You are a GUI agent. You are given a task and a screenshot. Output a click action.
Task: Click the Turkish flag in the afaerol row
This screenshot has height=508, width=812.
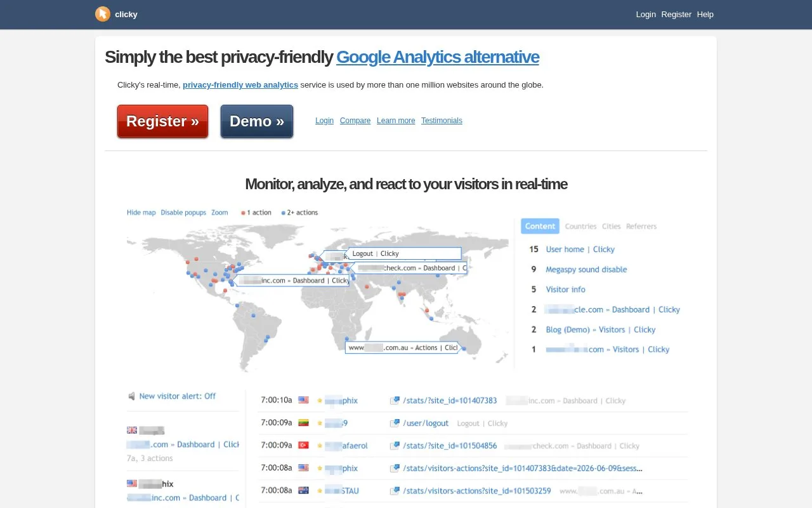(x=303, y=446)
